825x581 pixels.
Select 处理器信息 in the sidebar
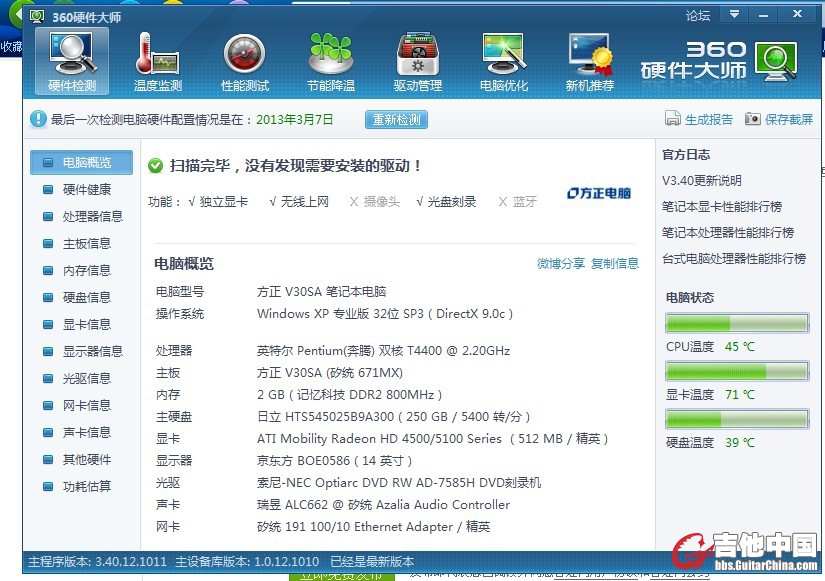click(x=92, y=216)
